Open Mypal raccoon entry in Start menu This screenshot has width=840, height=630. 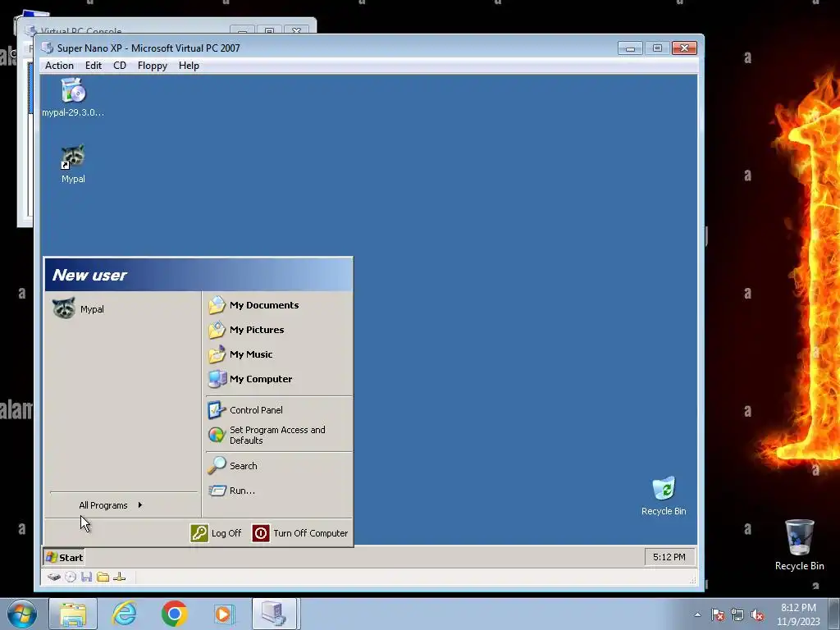pyautogui.click(x=79, y=308)
